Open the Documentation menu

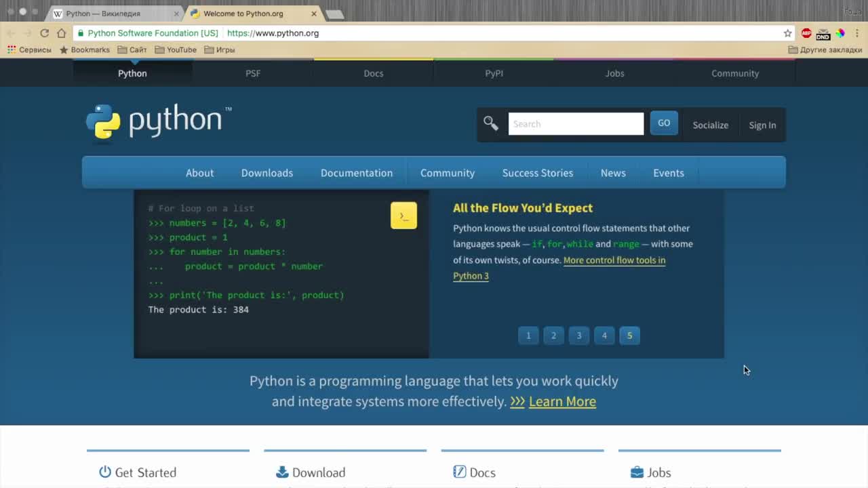(357, 173)
